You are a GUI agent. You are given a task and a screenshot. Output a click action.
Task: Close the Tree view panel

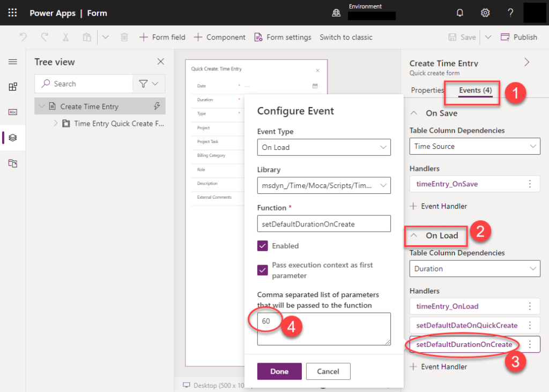pyautogui.click(x=160, y=62)
